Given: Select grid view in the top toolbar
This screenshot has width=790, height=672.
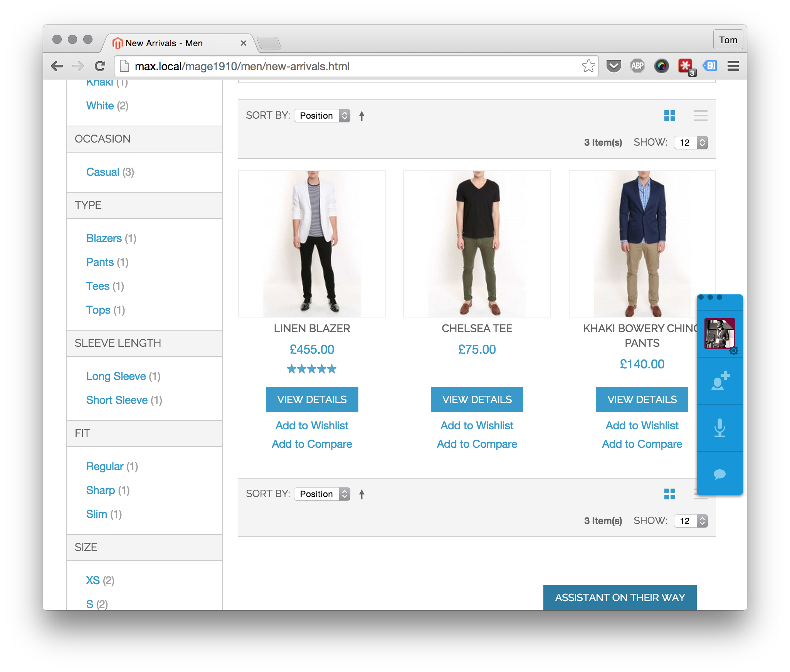Looking at the screenshot, I should tap(670, 116).
